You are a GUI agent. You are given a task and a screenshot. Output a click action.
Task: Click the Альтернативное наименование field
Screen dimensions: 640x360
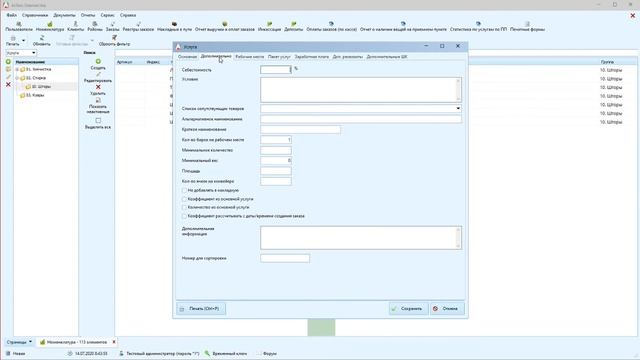[x=361, y=119]
